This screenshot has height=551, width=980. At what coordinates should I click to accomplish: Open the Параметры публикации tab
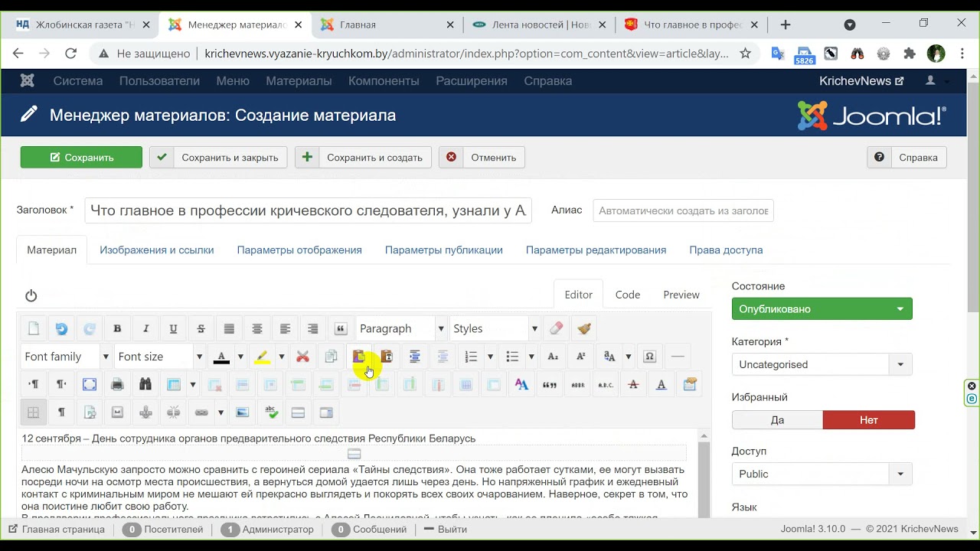444,249
